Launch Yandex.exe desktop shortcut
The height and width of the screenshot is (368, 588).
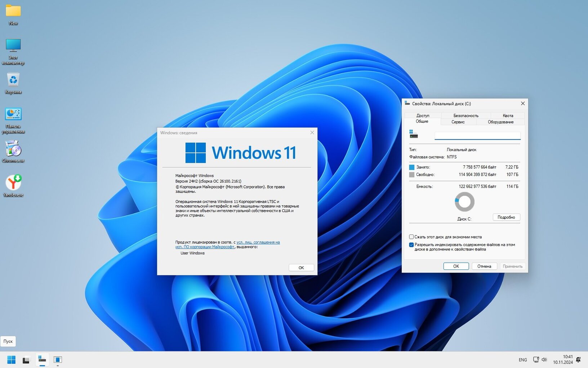pyautogui.click(x=13, y=185)
